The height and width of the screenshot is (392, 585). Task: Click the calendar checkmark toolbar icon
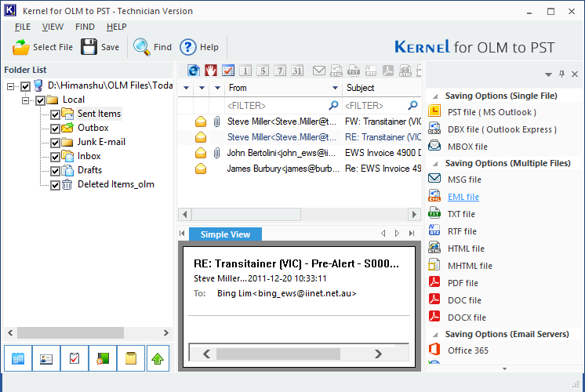tap(228, 70)
